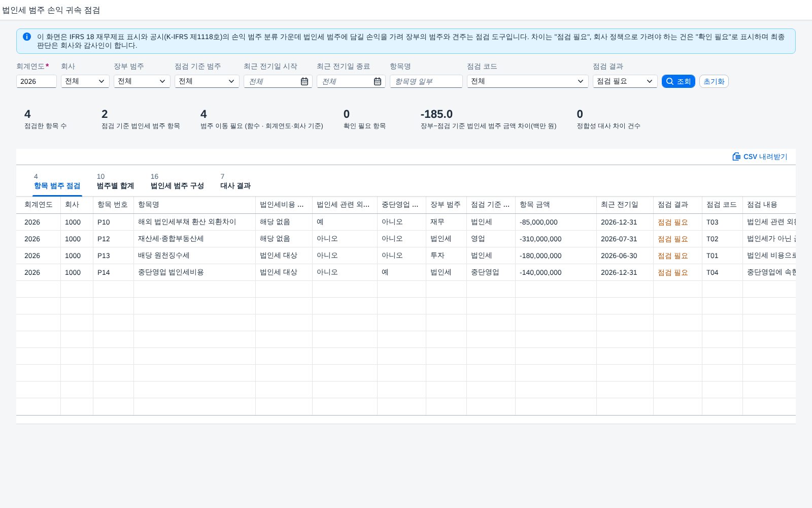The width and height of the screenshot is (812, 508).
Task: Click the 항목 번호 column header
Action: pyautogui.click(x=113, y=205)
